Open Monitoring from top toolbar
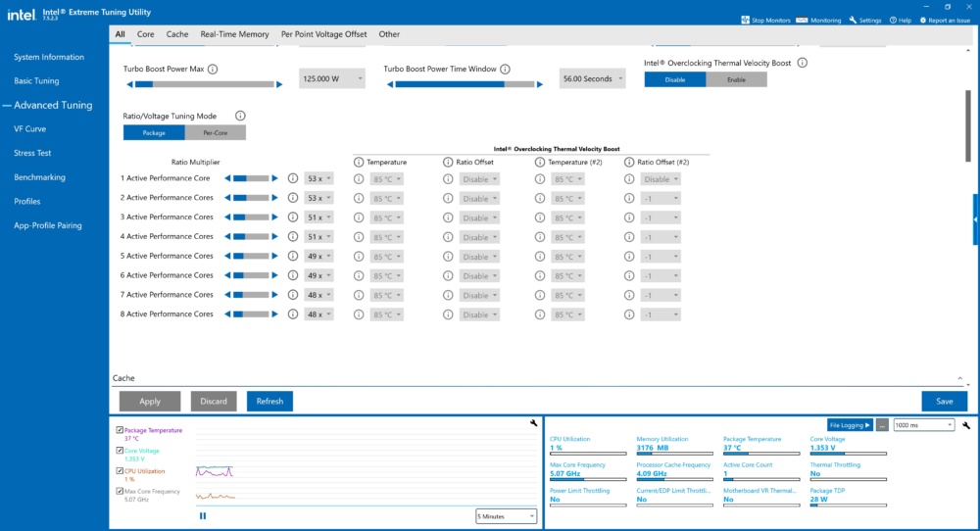 click(818, 20)
